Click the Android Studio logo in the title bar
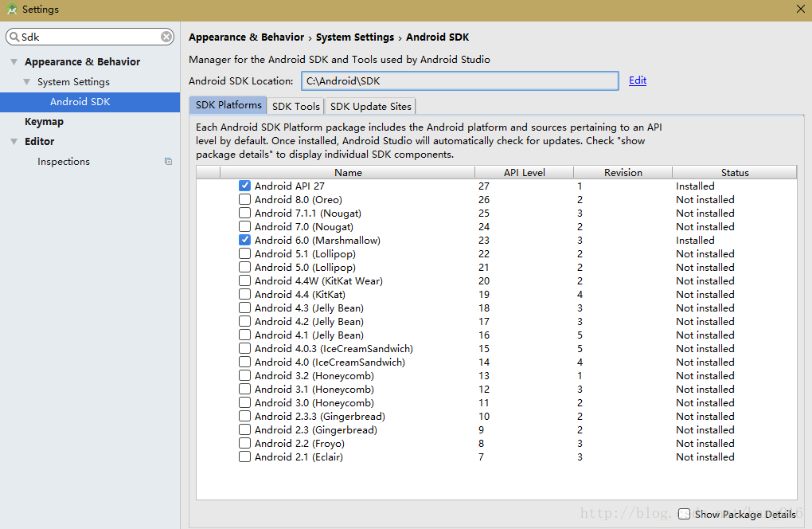Screen dimensions: 812x529 (11, 10)
